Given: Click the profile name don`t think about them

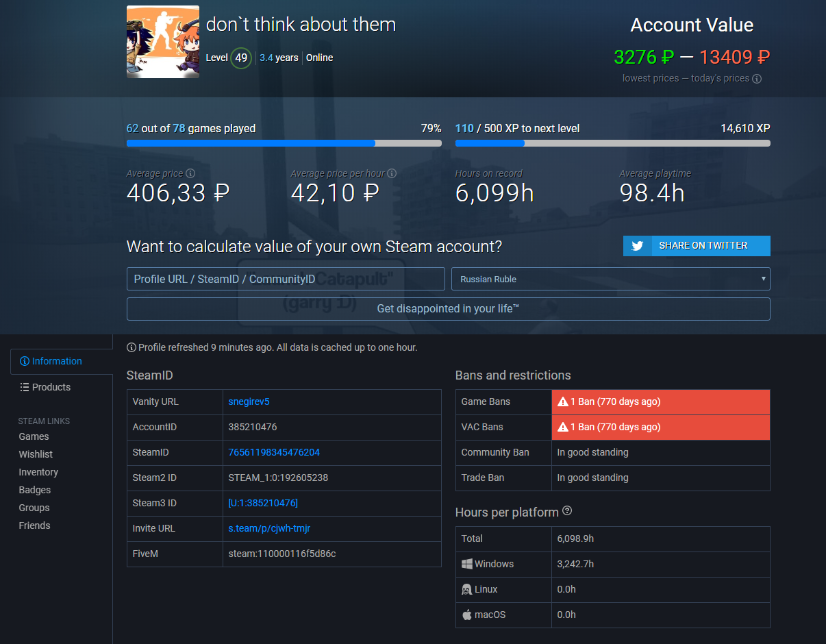Looking at the screenshot, I should [301, 25].
